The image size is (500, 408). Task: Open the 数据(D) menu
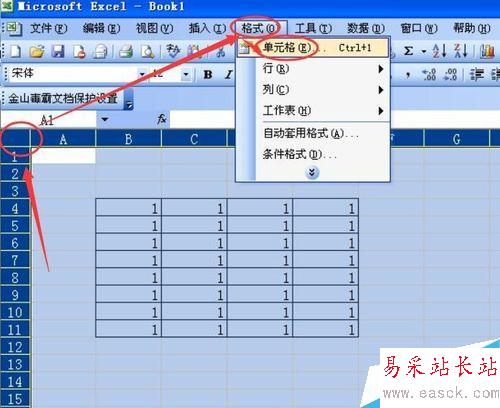[x=366, y=29]
